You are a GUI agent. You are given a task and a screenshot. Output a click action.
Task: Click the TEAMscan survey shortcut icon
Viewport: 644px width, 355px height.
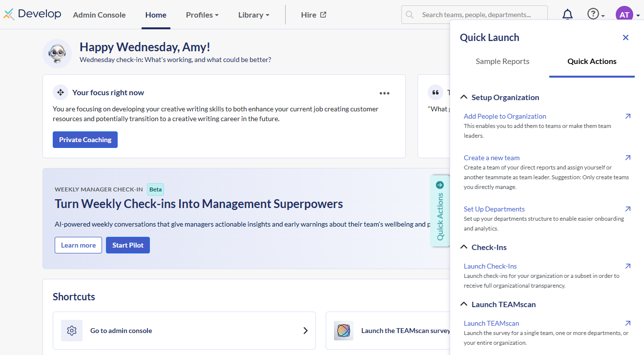pyautogui.click(x=343, y=331)
